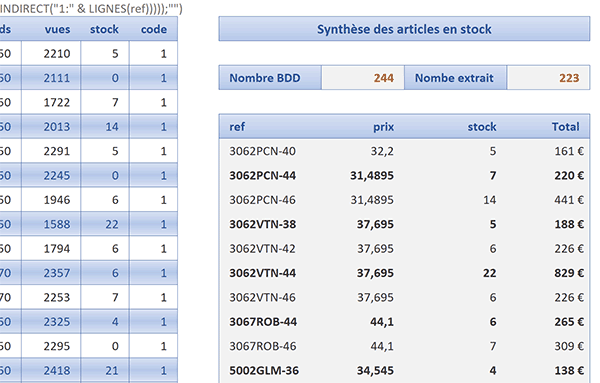This screenshot has width=600, height=383.
Task: Click total cell 138 €
Action: [x=569, y=370]
